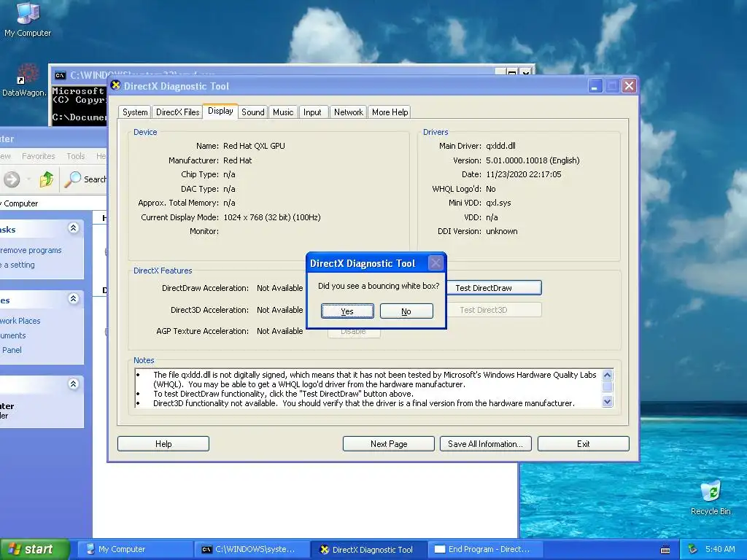Image resolution: width=747 pixels, height=560 pixels.
Task: Click the 5:40 AM clock
Action: tap(720, 549)
